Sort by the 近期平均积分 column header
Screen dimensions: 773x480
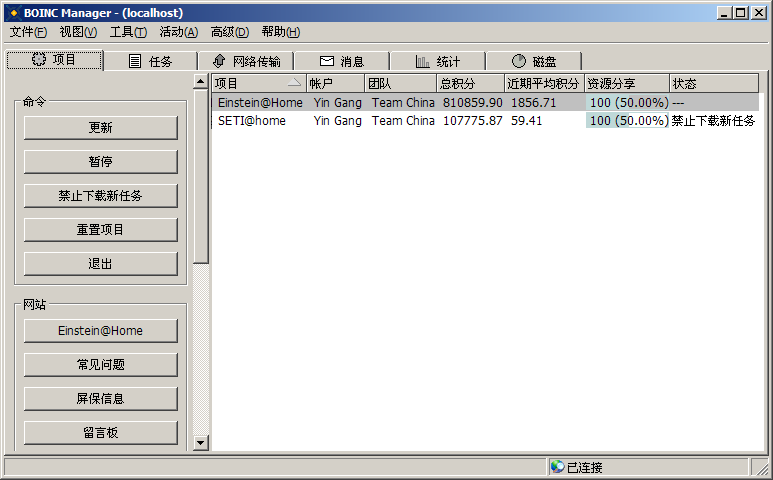[x=544, y=83]
